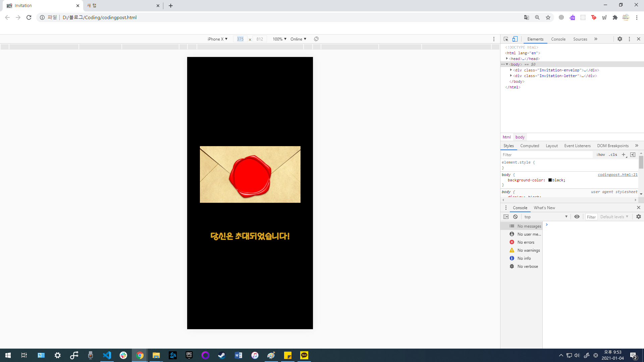
Task: Toggle the console sidebar panel icon
Action: click(506, 217)
